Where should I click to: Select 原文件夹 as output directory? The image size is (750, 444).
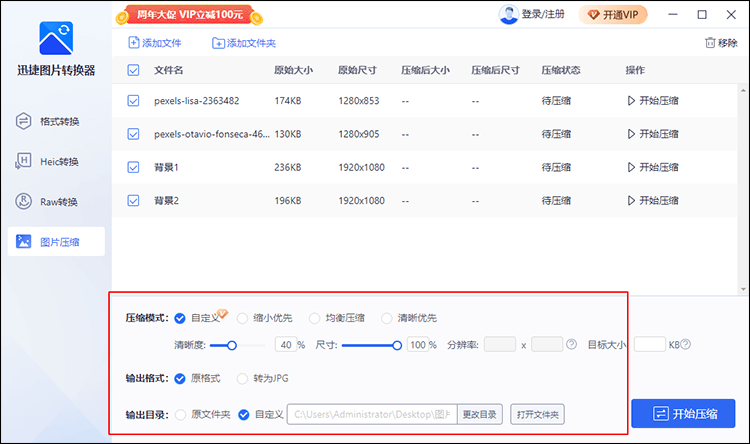coord(181,413)
